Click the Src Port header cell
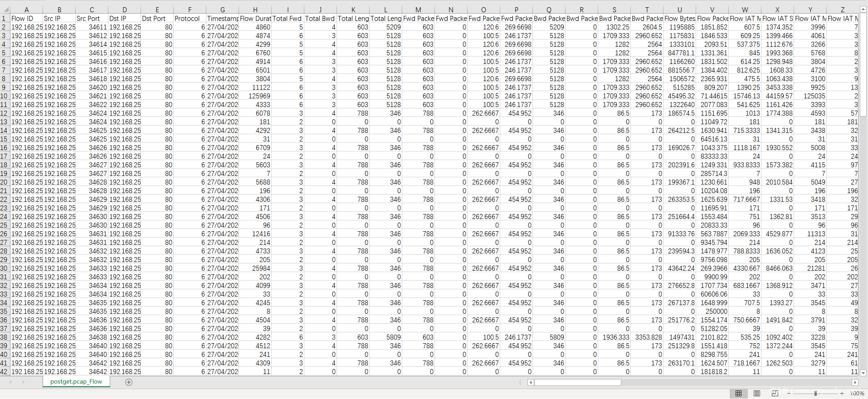868x399 pixels. (x=92, y=19)
